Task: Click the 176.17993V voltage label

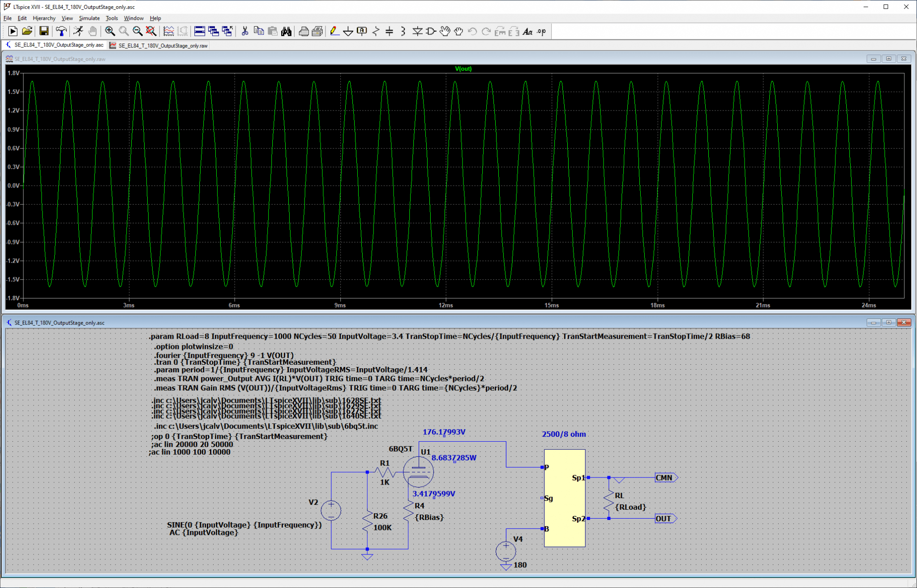Action: point(444,432)
